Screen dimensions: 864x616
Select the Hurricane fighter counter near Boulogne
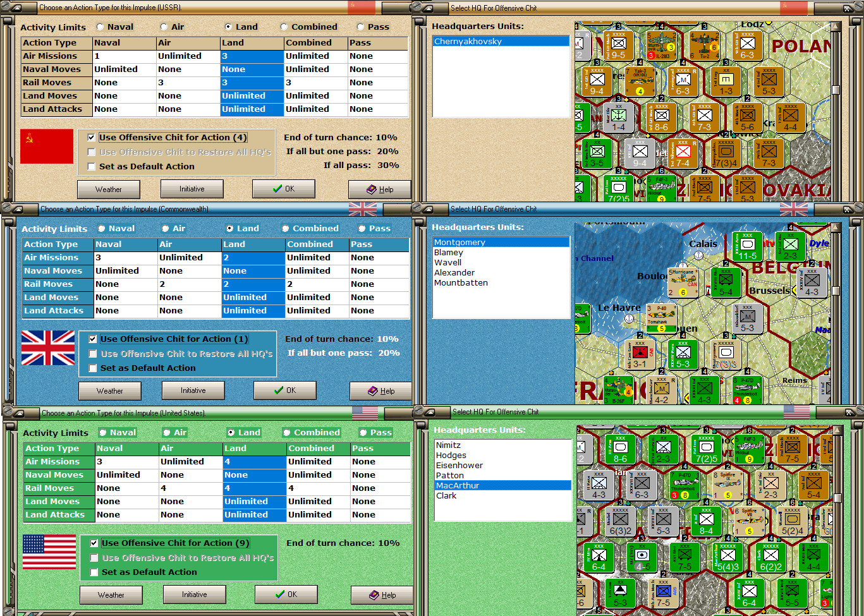(x=683, y=284)
